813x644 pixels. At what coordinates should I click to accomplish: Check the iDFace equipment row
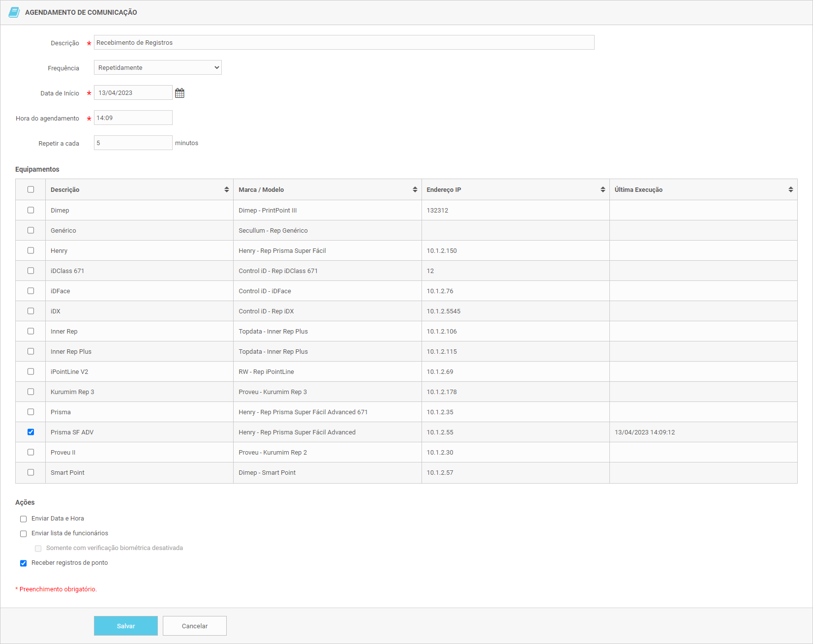pyautogui.click(x=30, y=291)
